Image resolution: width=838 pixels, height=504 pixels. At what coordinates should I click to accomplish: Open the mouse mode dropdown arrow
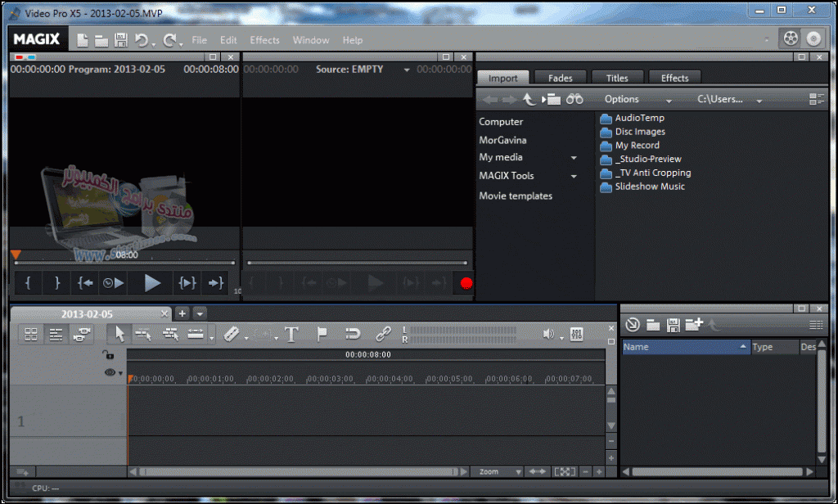click(212, 338)
